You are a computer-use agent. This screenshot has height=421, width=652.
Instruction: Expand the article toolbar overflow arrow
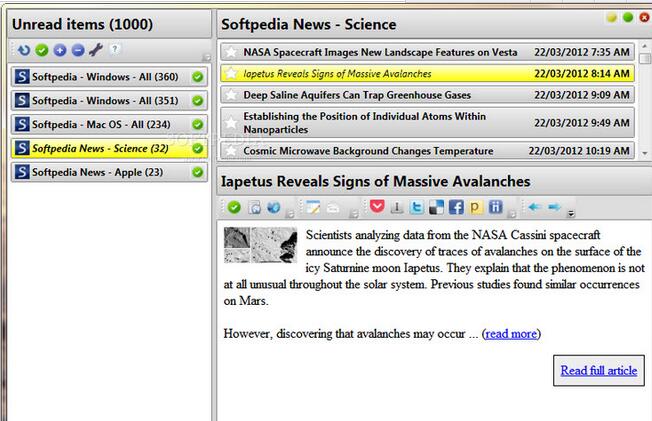[571, 213]
